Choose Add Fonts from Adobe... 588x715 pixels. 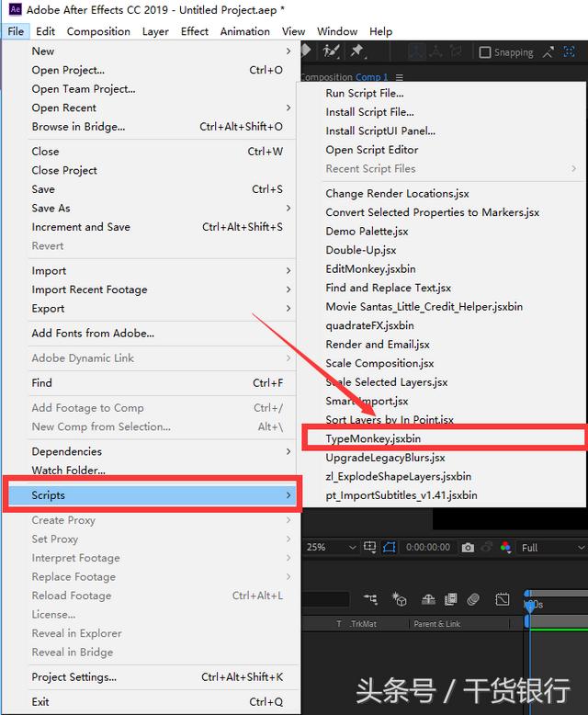point(151,334)
